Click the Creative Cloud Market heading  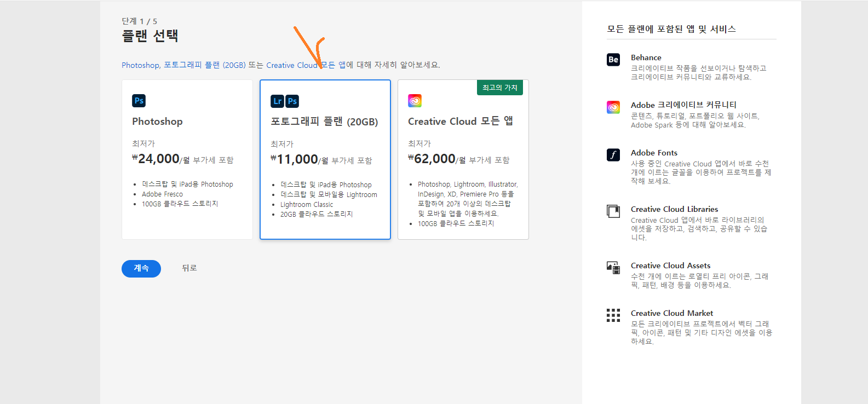(x=672, y=313)
